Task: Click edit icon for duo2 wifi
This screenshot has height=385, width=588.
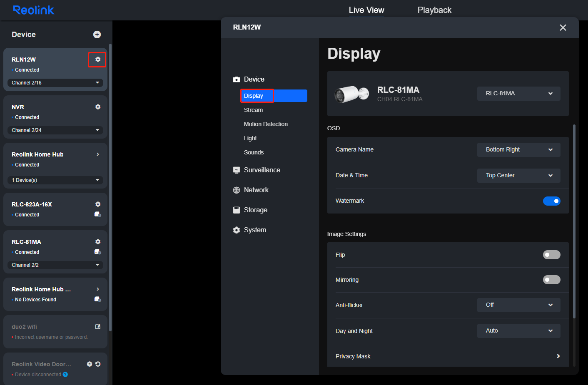Action: (x=98, y=327)
